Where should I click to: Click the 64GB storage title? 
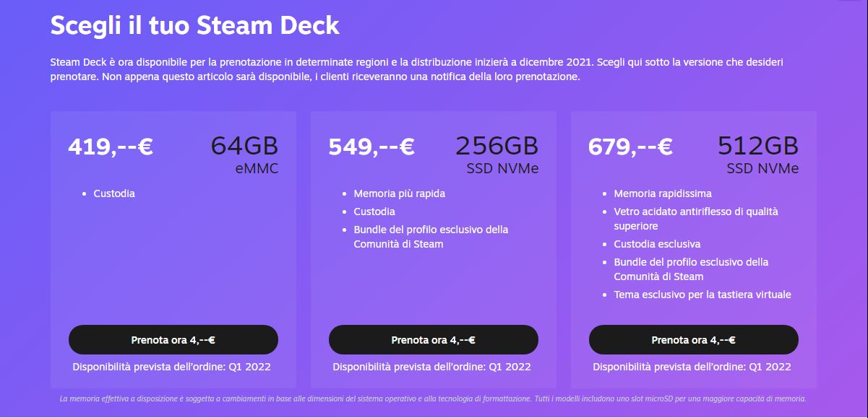(x=244, y=146)
